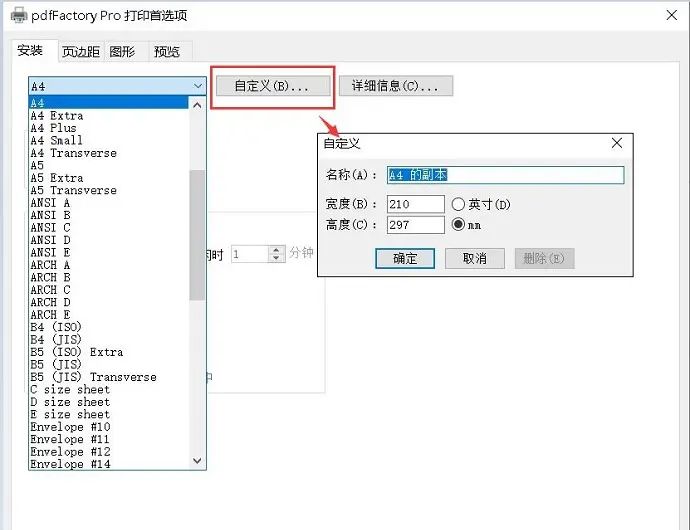Screen dimensions: 690x530
Task: Pick 'ARCH D' paper size
Action: tap(109, 302)
